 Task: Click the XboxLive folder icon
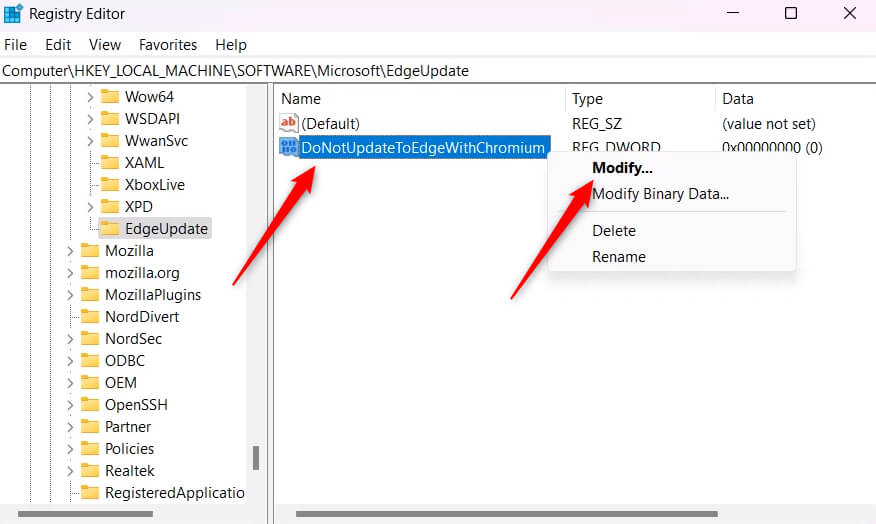111,185
